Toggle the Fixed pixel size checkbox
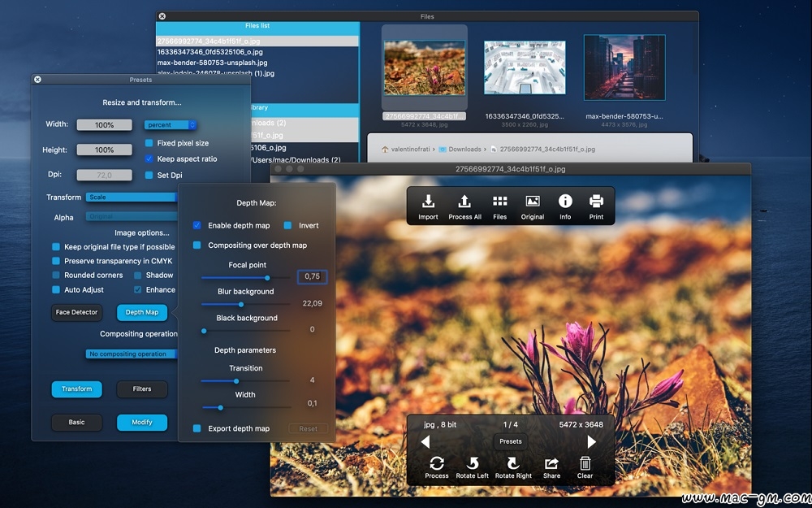The height and width of the screenshot is (508, 812). [149, 143]
